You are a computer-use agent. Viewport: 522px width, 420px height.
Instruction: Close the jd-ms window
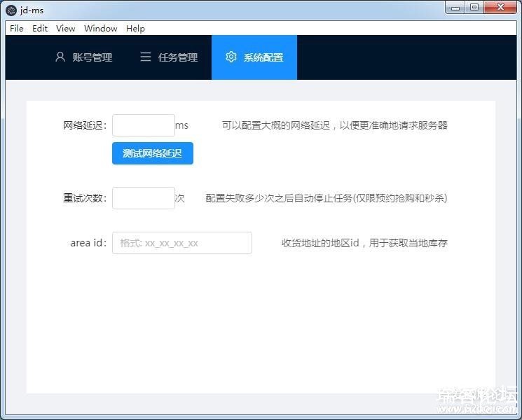(x=500, y=7)
